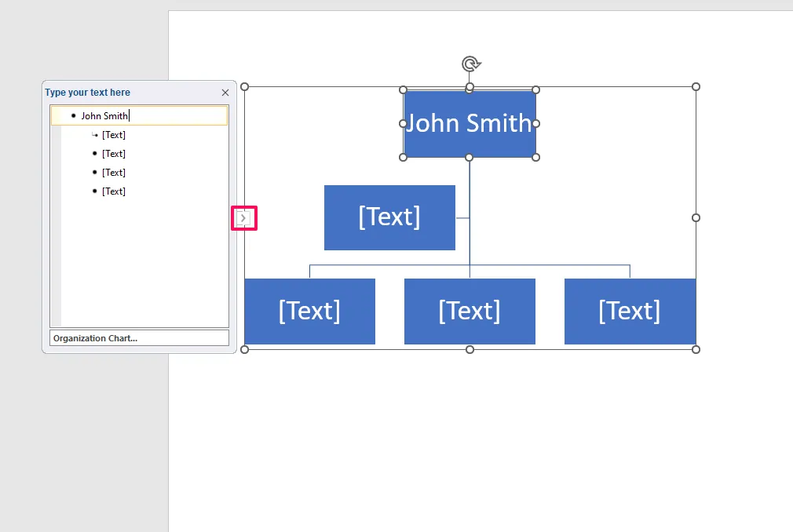Select the John Smith box in the chart
This screenshot has height=532, width=793.
tap(470, 124)
